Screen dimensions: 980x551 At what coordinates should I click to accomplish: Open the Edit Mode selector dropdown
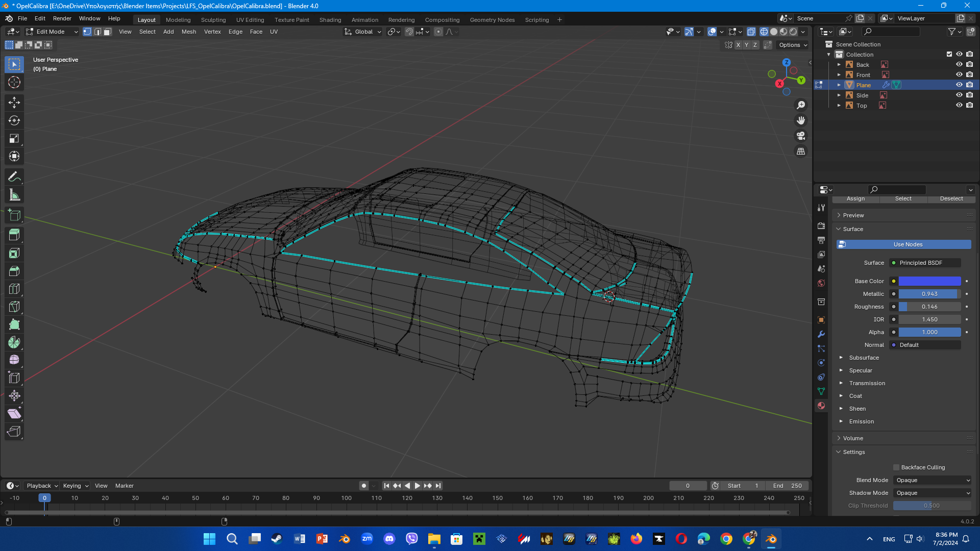coord(52,32)
